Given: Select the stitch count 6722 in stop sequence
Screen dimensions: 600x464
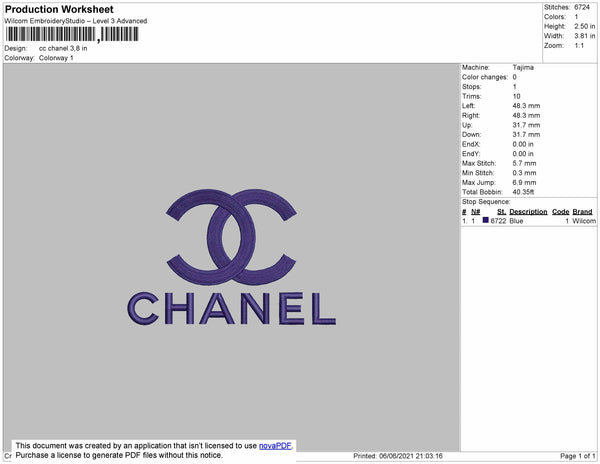Looking at the screenshot, I should (x=498, y=221).
